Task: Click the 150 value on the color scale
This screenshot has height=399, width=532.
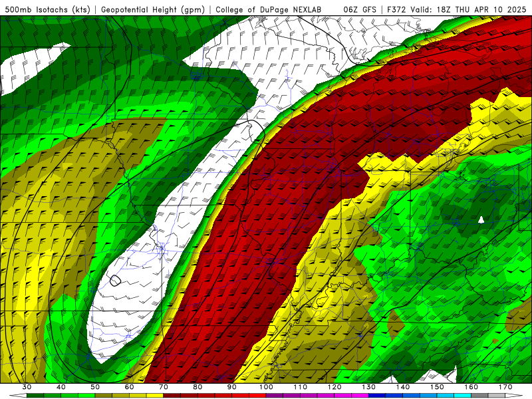Action: tap(437, 387)
